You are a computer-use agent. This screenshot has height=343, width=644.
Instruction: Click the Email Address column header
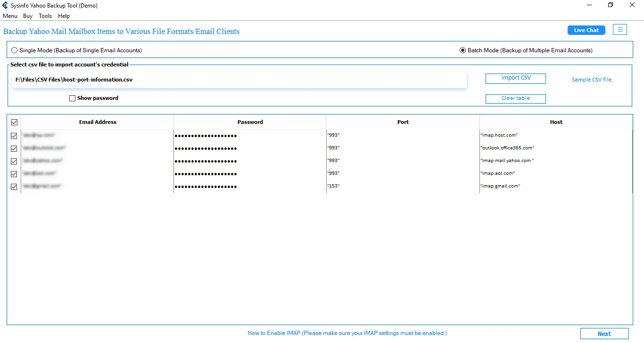[x=98, y=122]
